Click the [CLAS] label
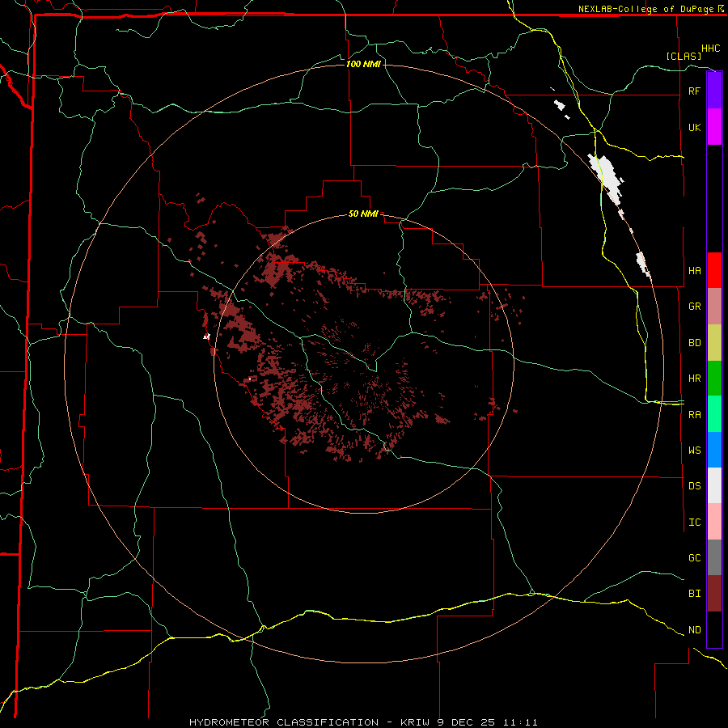 (684, 56)
